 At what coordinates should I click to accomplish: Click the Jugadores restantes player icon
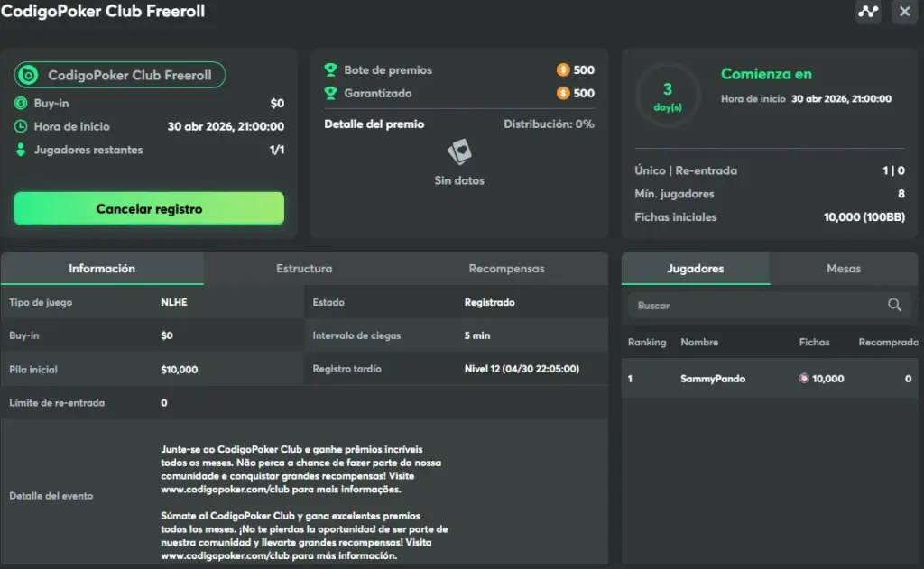coord(21,150)
